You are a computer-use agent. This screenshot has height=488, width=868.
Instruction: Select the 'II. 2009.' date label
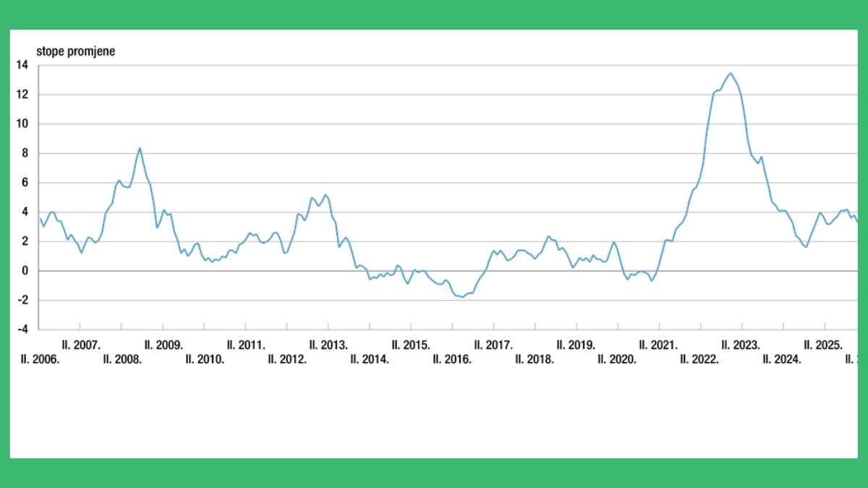[163, 345]
